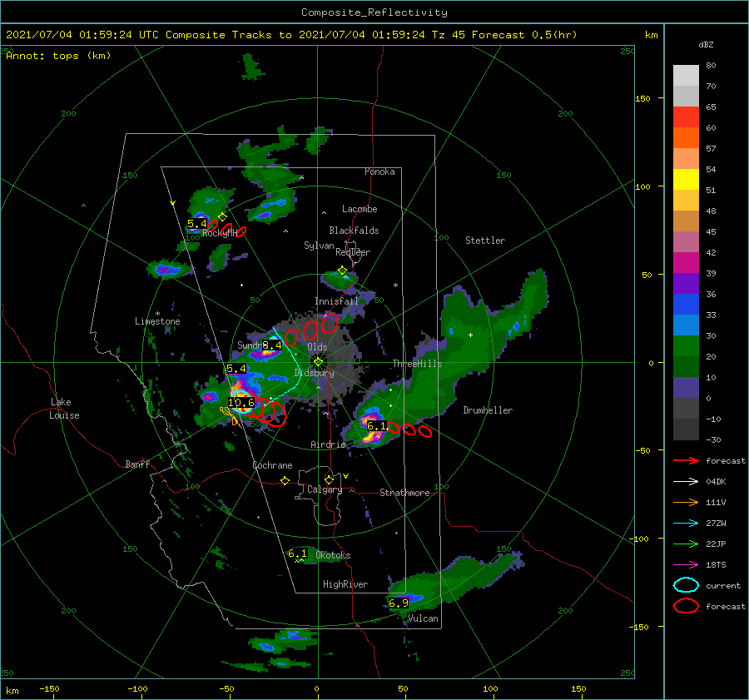Select the Lake Louise label
This screenshot has height=700, width=749.
(x=64, y=409)
